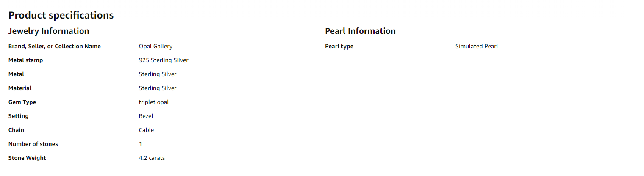
Task: Click the Gem Type label
Action: (22, 102)
